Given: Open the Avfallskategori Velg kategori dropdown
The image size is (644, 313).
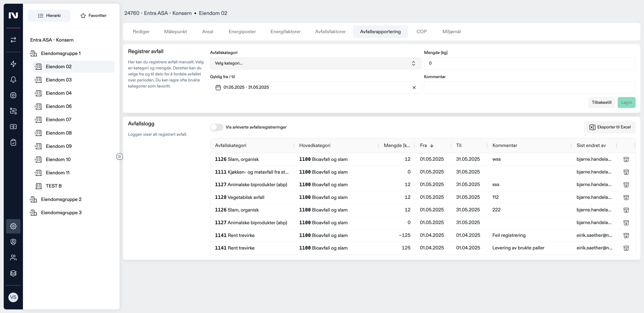Looking at the screenshot, I should [x=315, y=63].
